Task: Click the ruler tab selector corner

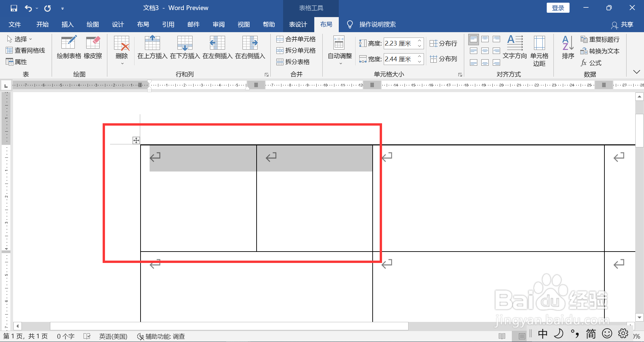Action: (x=6, y=86)
